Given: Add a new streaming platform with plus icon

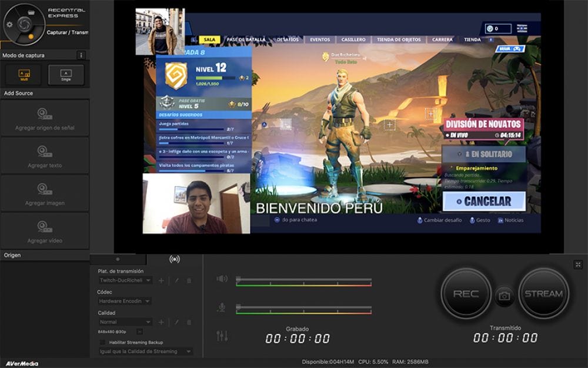Looking at the screenshot, I should pos(161,281).
